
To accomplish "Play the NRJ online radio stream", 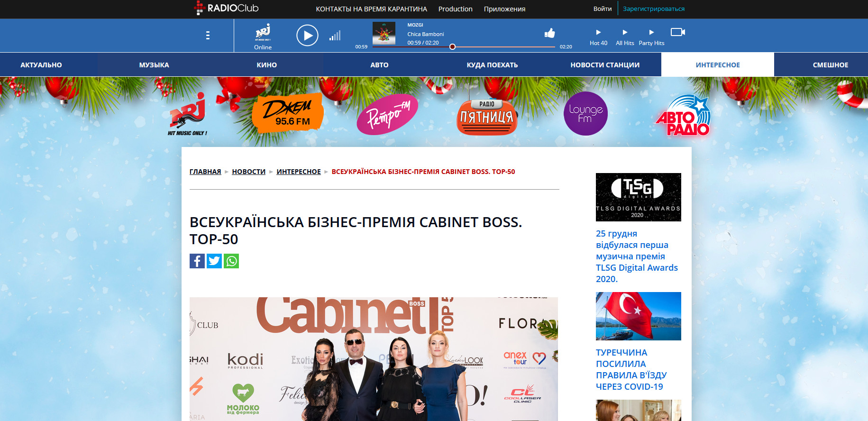I will (307, 36).
